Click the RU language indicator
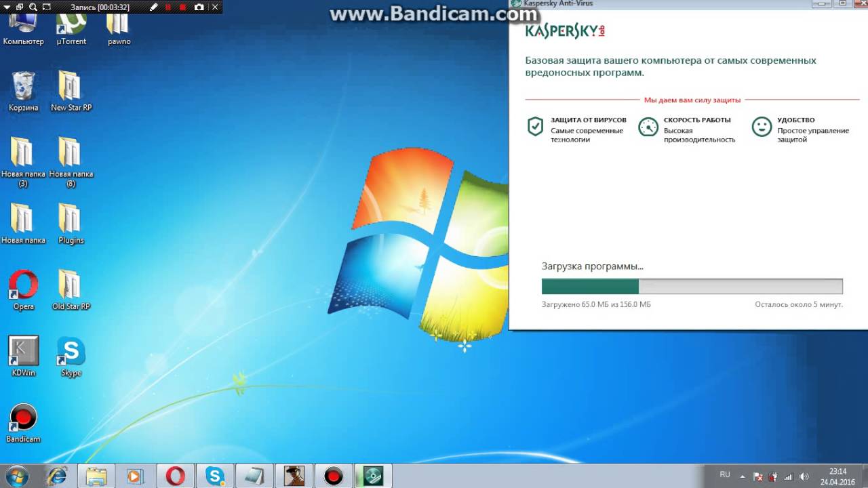The image size is (868, 488). coord(725,475)
